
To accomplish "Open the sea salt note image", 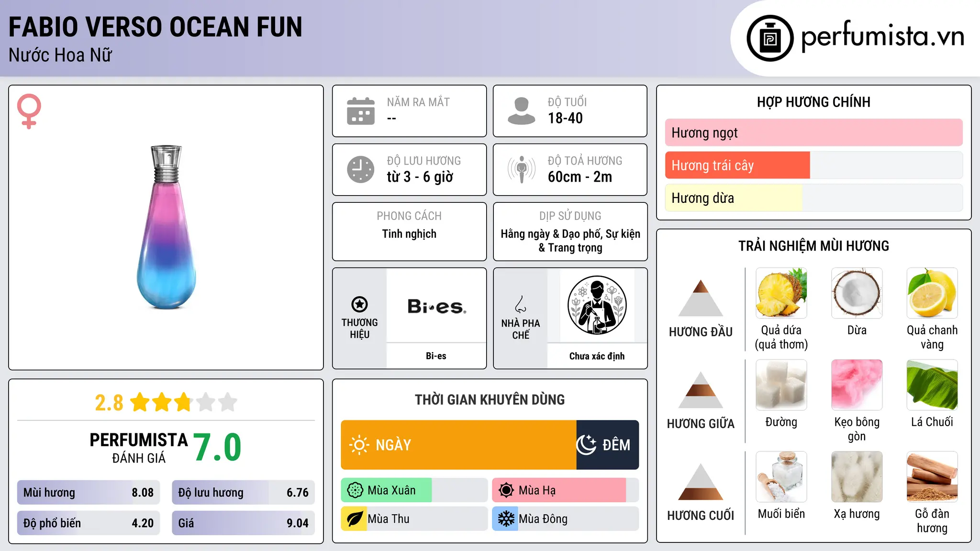I will (781, 477).
